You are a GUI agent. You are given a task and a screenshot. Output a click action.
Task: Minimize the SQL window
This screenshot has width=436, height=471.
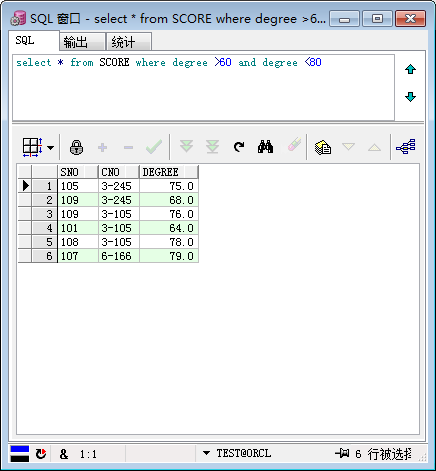(344, 18)
